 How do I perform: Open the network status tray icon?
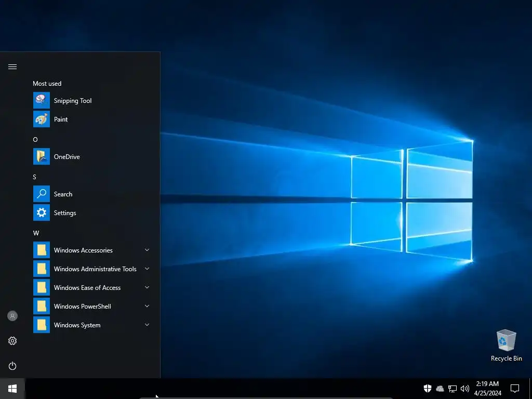tap(453, 389)
